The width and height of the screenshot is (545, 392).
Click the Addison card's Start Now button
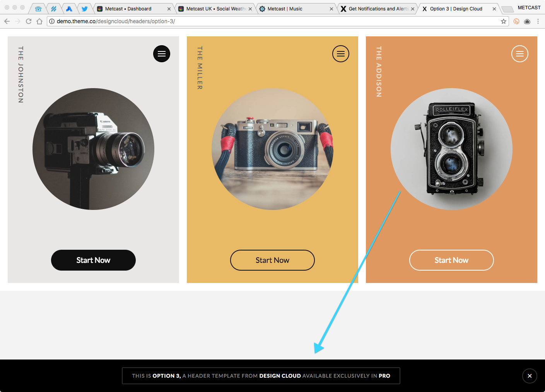point(451,260)
